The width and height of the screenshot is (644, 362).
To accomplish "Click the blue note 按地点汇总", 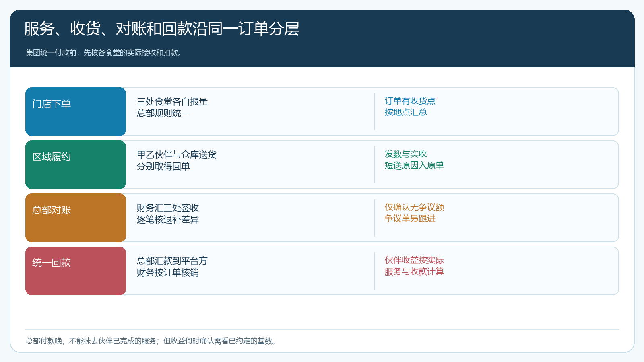I will 406,112.
